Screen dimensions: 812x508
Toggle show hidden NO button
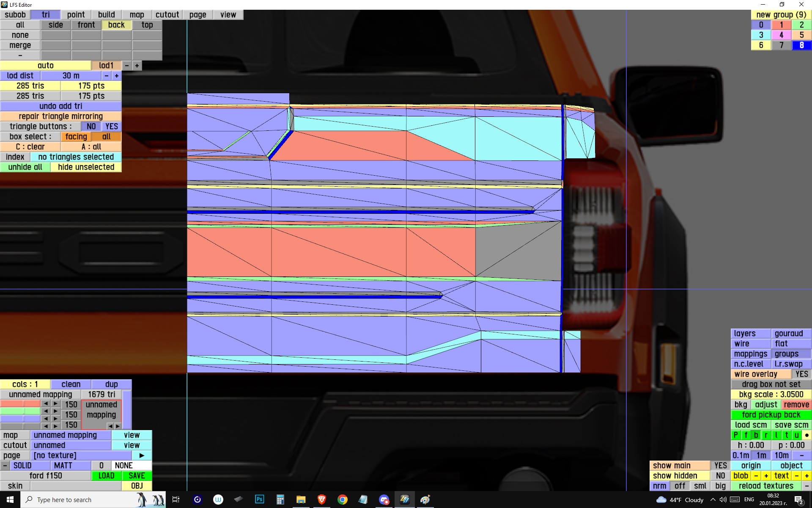720,476
